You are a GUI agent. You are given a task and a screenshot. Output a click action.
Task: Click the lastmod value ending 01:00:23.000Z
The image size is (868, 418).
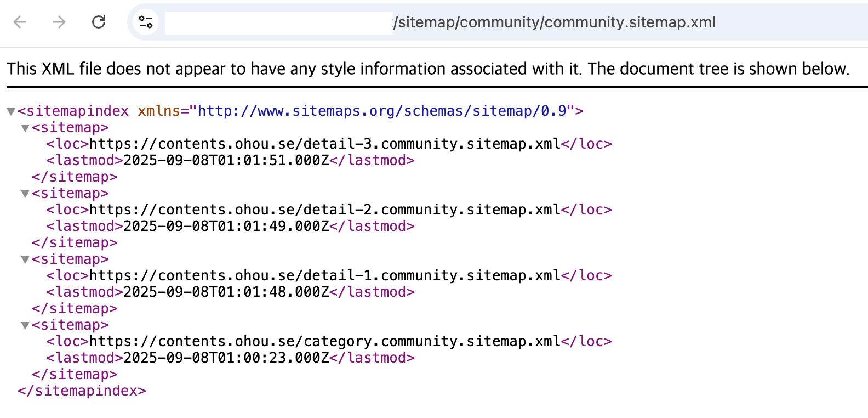click(x=226, y=358)
